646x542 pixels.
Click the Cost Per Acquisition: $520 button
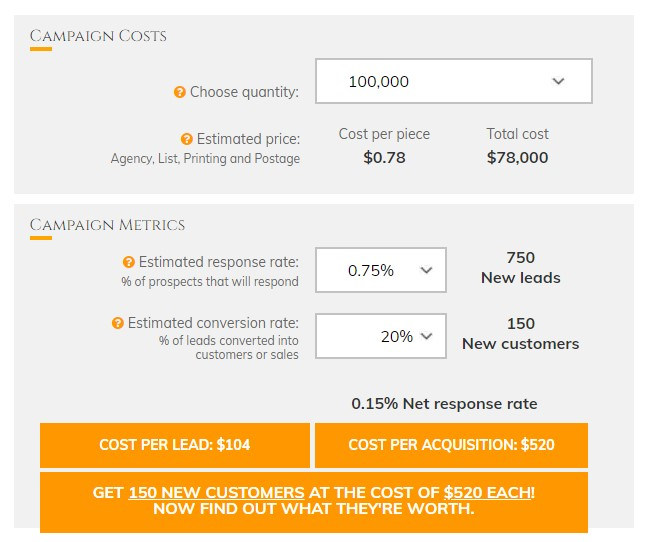[x=451, y=445]
